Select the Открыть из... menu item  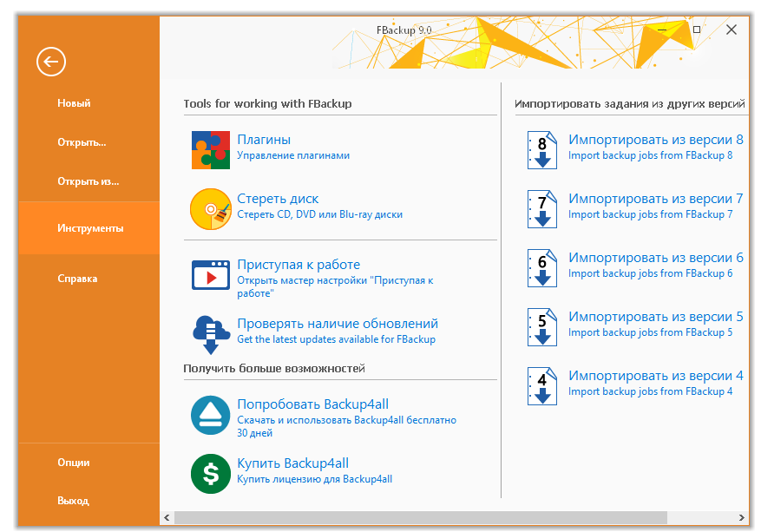click(89, 181)
